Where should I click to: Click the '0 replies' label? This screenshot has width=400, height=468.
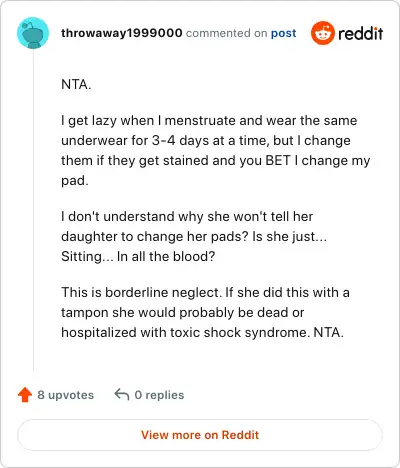click(x=159, y=395)
